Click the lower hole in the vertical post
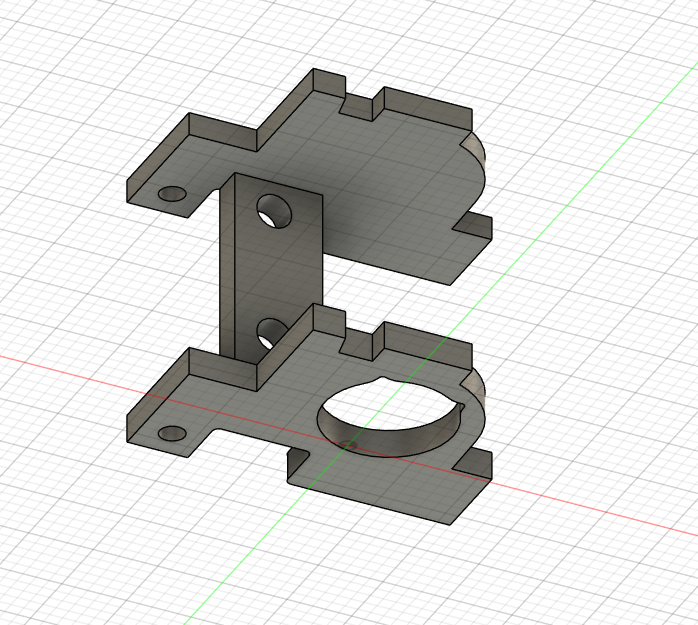The height and width of the screenshot is (625, 698). click(272, 333)
